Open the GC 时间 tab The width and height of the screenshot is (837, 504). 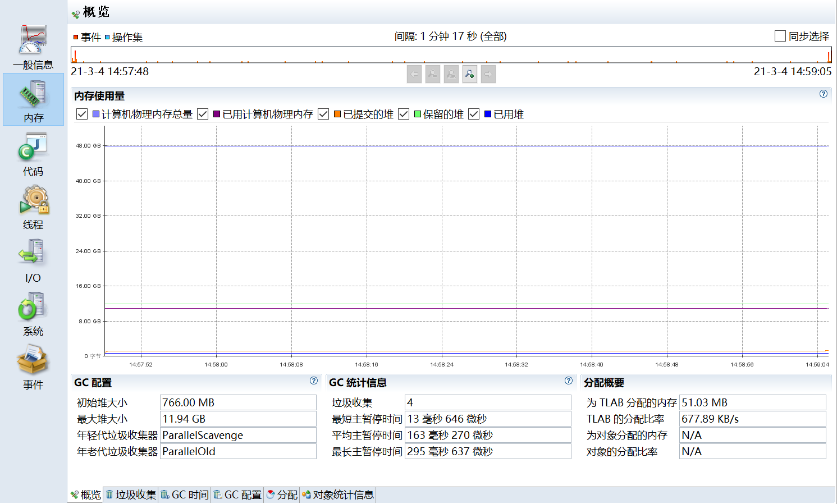184,494
